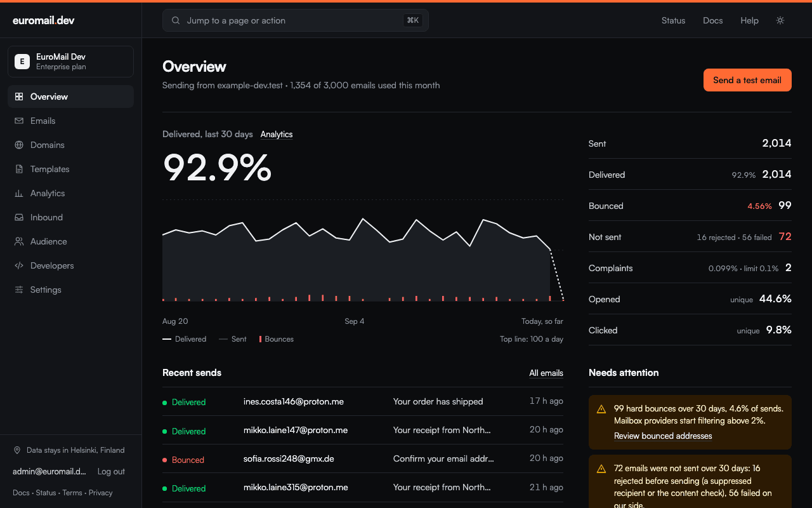Image resolution: width=812 pixels, height=508 pixels.
Task: Click the Developers code brackets icon
Action: (19, 265)
